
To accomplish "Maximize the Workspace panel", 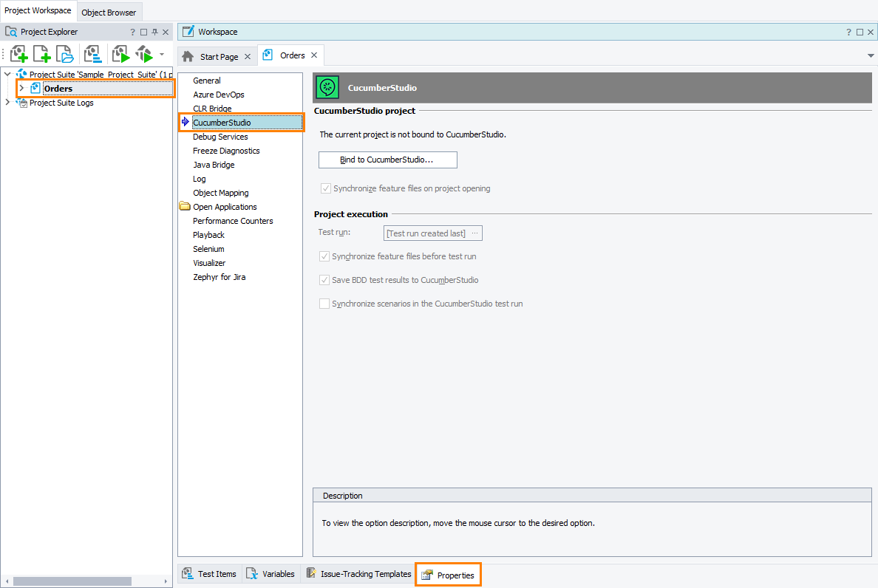I will (860, 32).
